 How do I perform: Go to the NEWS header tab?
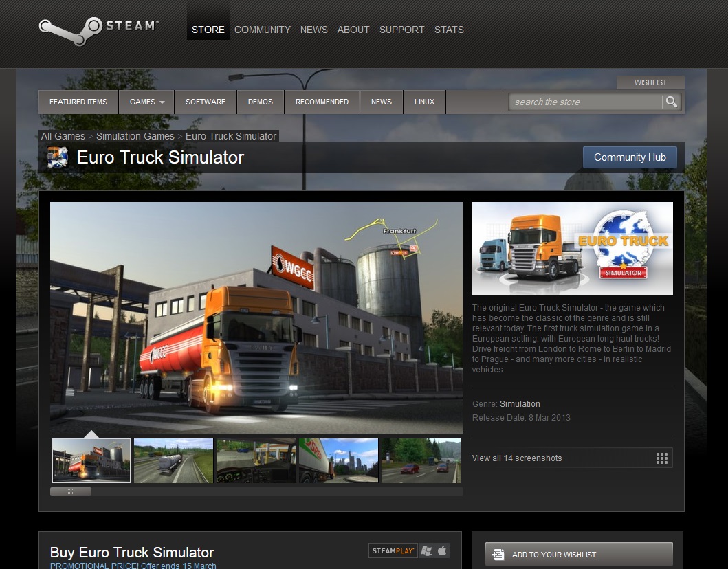[314, 30]
